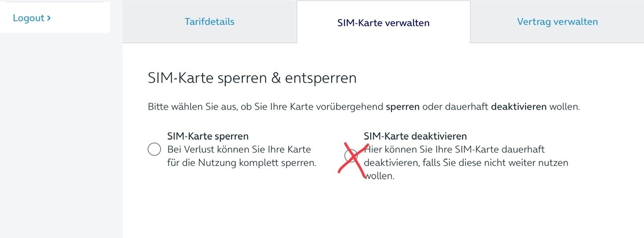Screen dimensions: 644x238
Task: Select the SIM-Karte verwalten tab
Action: tap(383, 23)
